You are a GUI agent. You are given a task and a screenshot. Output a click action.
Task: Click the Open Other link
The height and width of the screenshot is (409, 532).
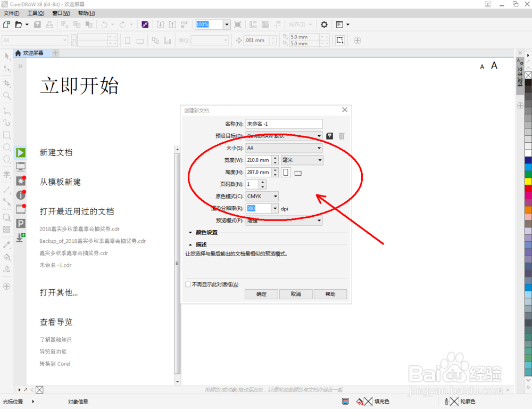pyautogui.click(x=59, y=292)
